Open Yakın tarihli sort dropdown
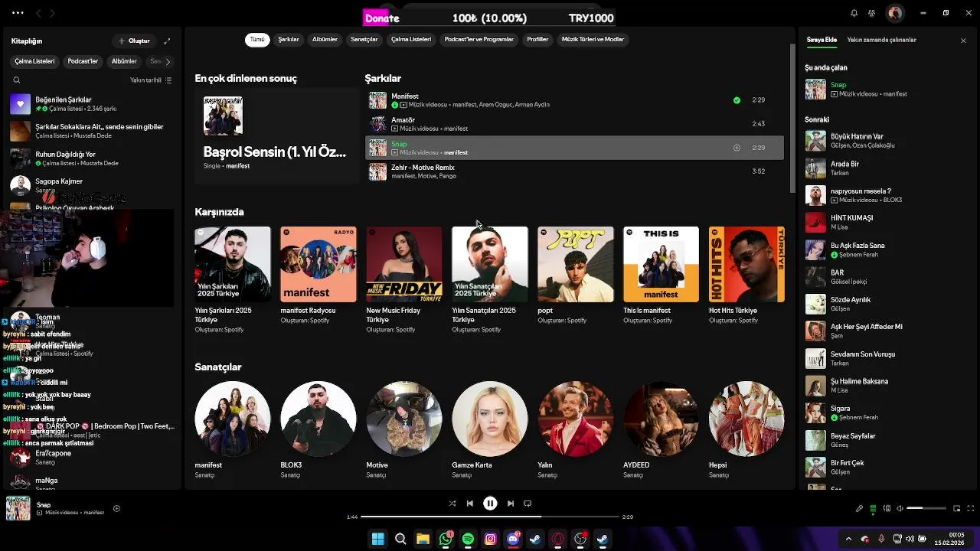The height and width of the screenshot is (551, 980). [x=151, y=80]
